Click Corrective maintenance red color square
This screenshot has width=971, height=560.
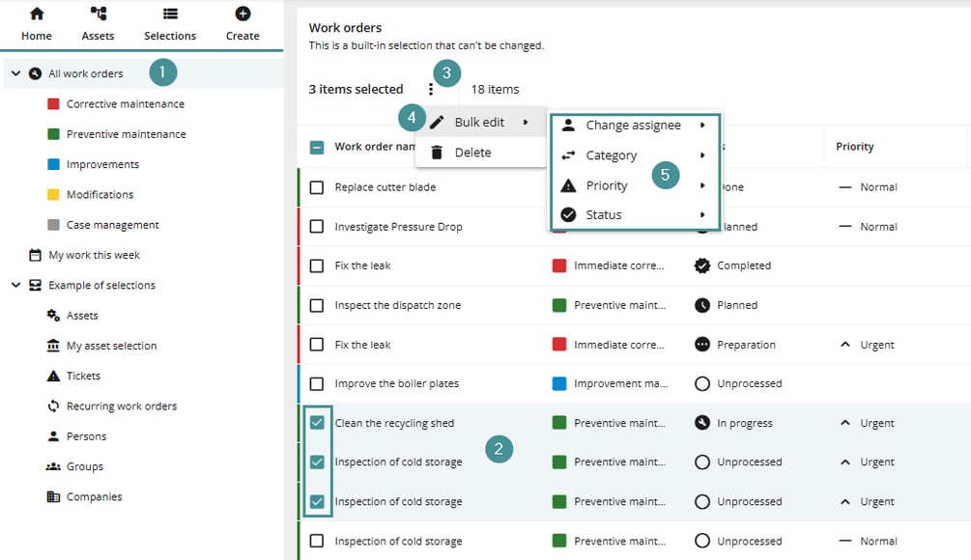[x=54, y=104]
